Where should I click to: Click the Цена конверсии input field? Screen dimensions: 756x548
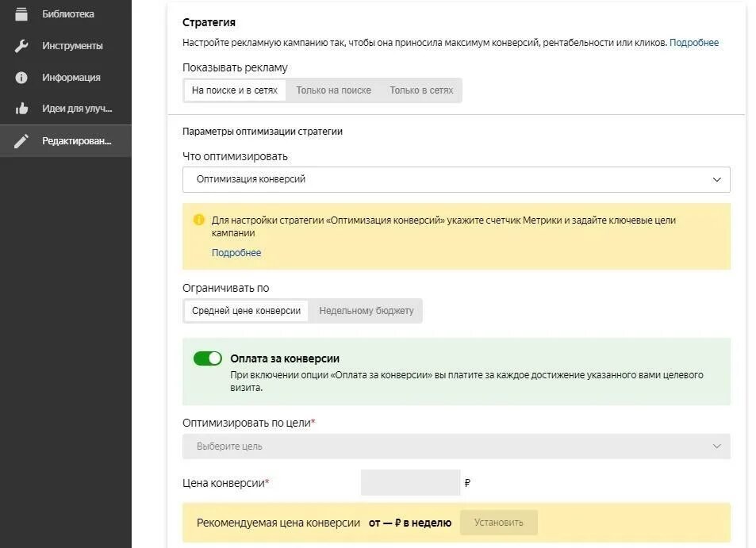tap(410, 483)
